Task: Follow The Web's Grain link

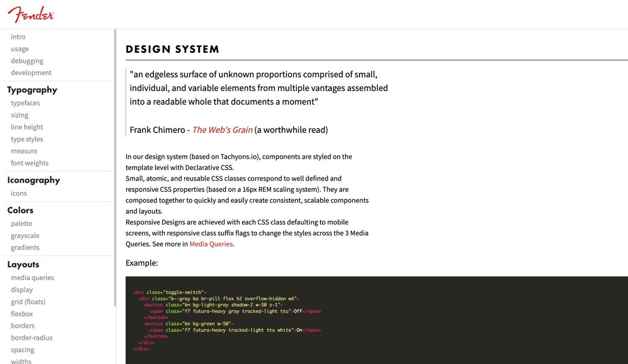Action: [222, 130]
